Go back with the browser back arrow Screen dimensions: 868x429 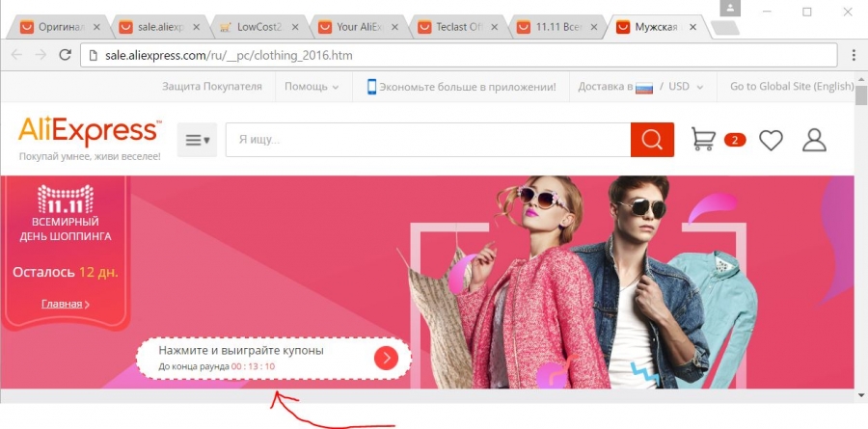[x=16, y=55]
